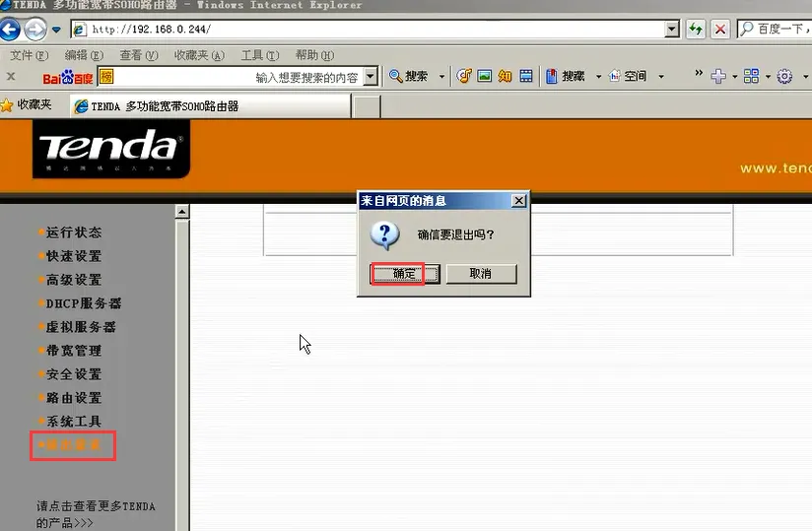Click the gear settings icon in the Baidu toolbar
The width and height of the screenshot is (812, 531).
coord(784,77)
